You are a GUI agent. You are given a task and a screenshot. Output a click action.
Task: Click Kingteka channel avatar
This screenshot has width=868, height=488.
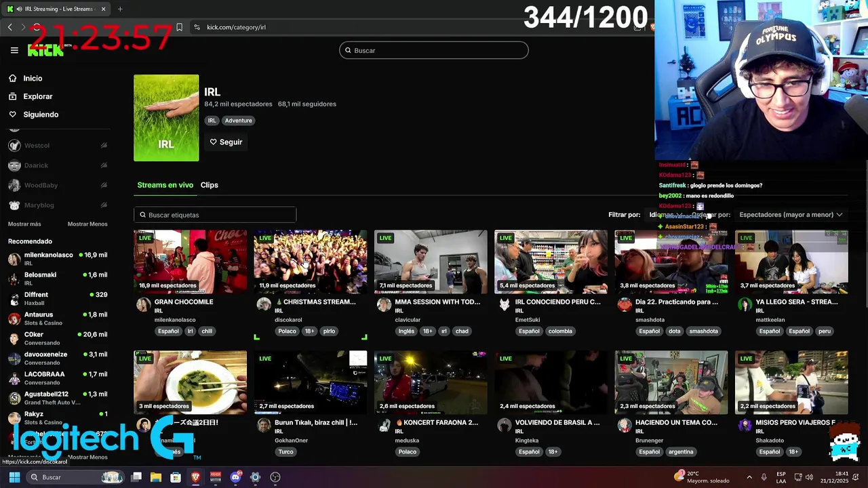[504, 425]
